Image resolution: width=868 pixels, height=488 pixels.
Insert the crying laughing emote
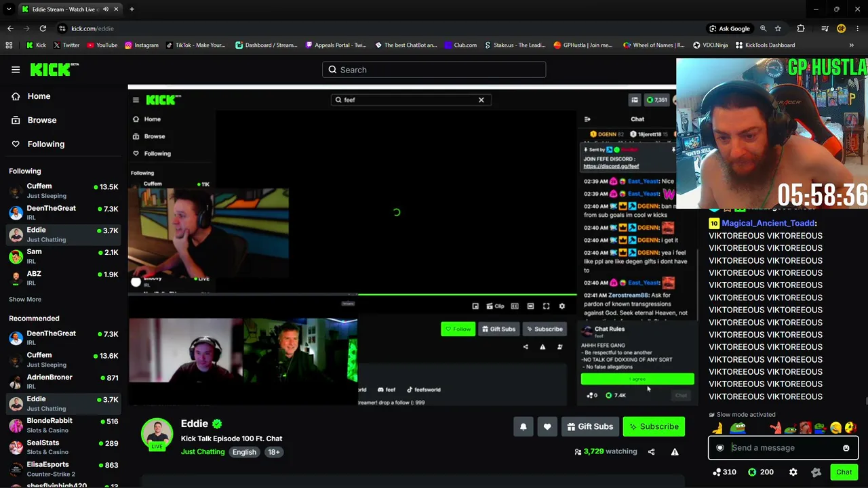(x=835, y=428)
